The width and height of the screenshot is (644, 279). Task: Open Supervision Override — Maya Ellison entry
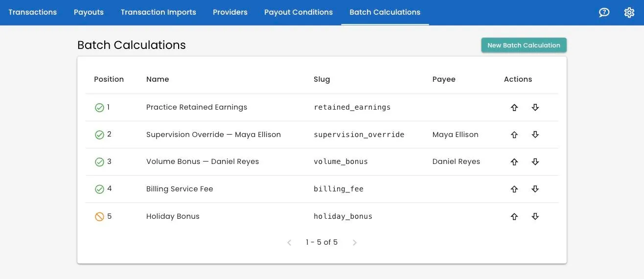click(213, 135)
